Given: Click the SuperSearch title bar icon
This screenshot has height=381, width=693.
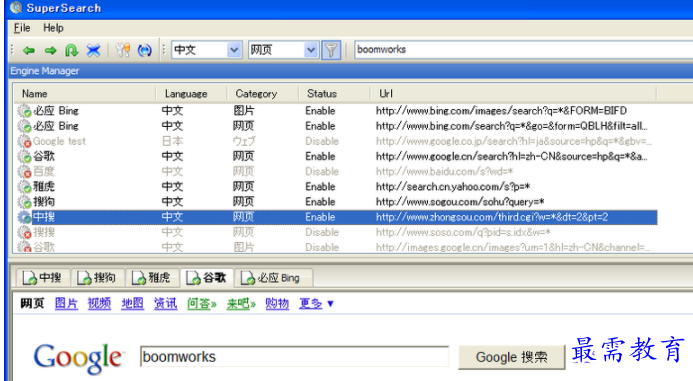Looking at the screenshot, I should (16, 8).
